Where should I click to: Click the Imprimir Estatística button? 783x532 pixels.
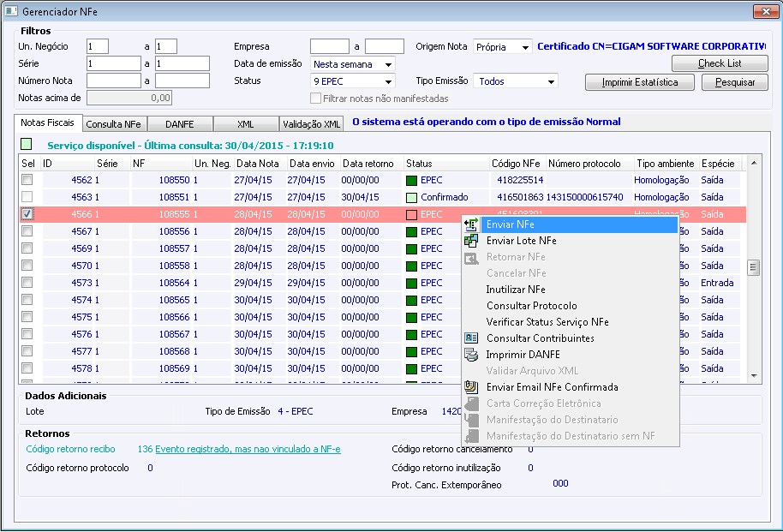click(640, 82)
